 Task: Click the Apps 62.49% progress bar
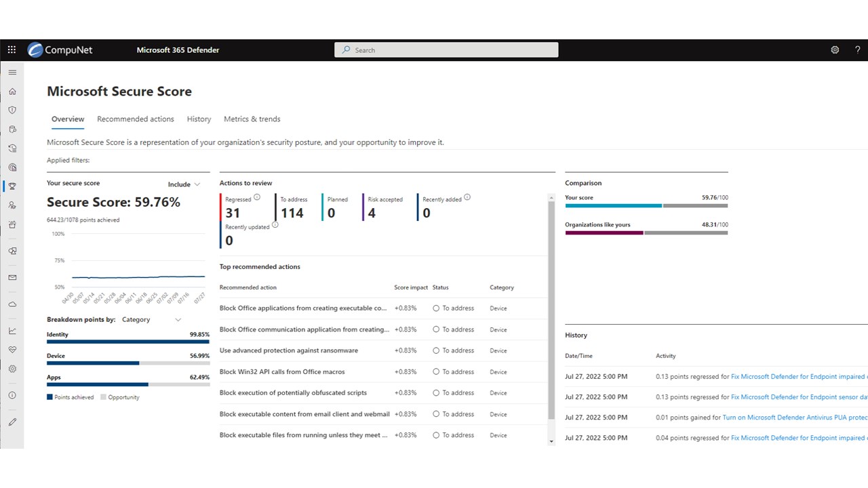click(128, 384)
